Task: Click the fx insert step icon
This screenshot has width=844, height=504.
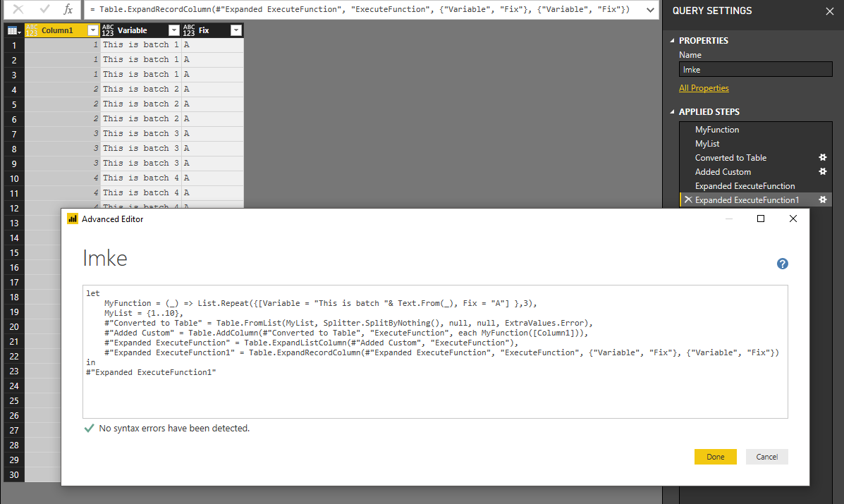Action: [x=68, y=9]
